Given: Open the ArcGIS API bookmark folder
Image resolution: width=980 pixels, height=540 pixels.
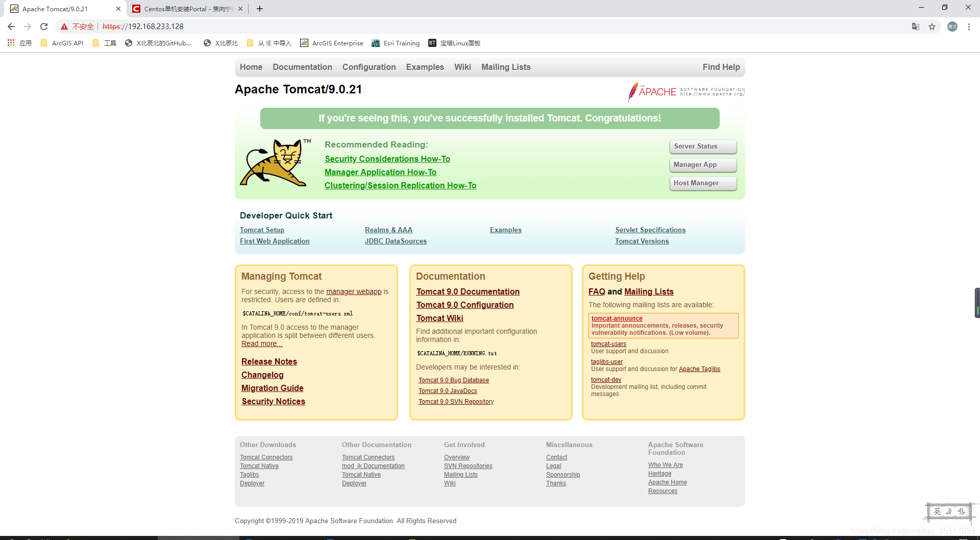Looking at the screenshot, I should pyautogui.click(x=62, y=43).
